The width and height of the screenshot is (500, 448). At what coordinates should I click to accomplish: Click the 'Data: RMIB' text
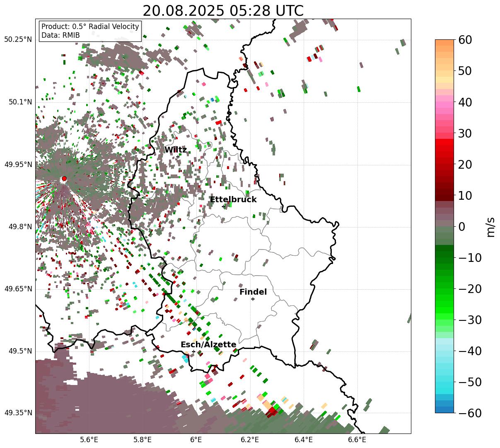(60, 36)
